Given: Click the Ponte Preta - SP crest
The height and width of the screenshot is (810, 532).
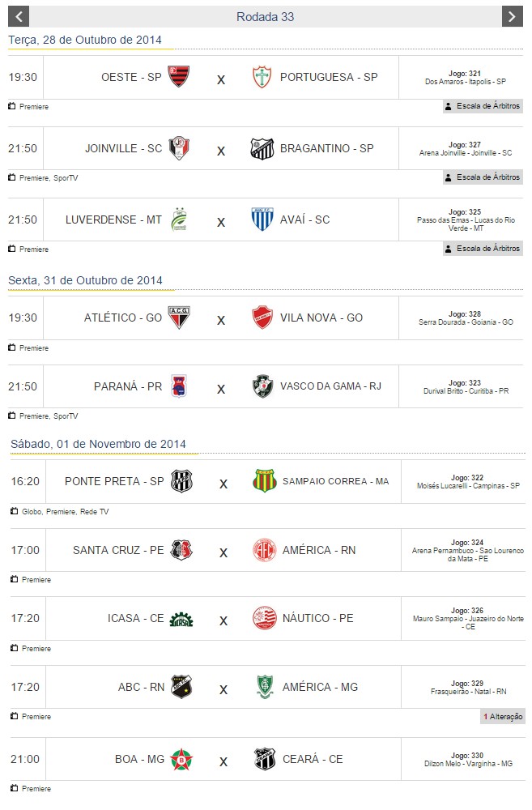Looking at the screenshot, I should point(181,481).
